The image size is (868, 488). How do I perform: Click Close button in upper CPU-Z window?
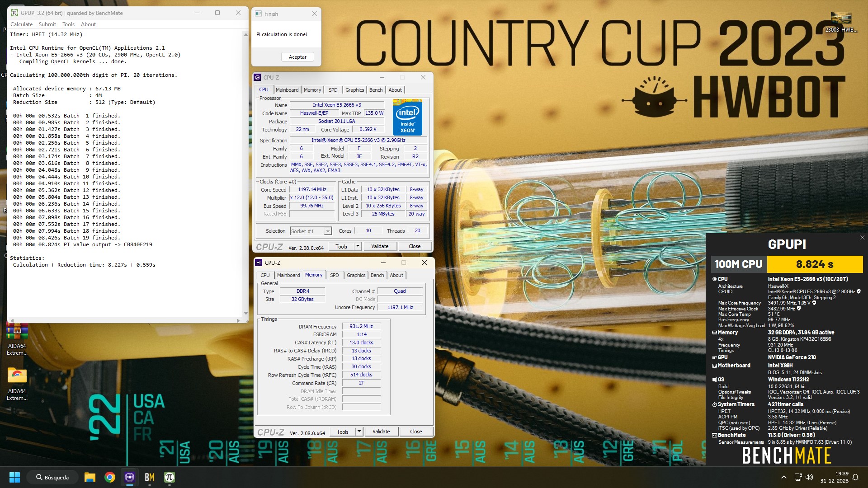(415, 246)
